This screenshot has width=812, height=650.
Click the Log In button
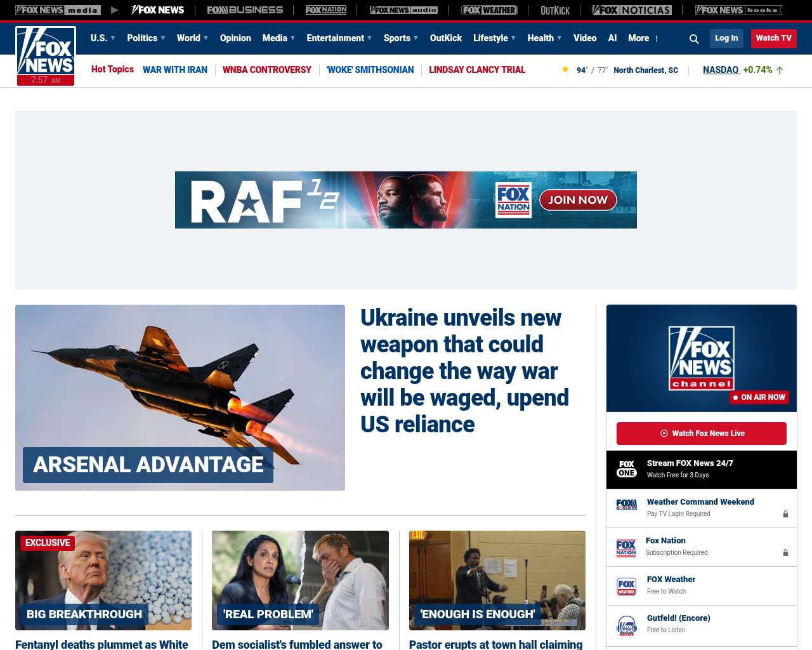click(x=726, y=38)
